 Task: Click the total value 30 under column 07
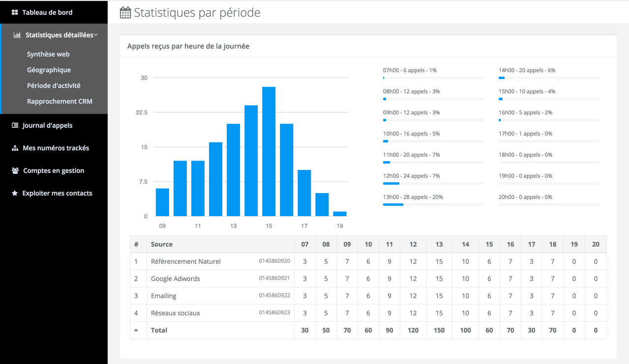pyautogui.click(x=305, y=330)
